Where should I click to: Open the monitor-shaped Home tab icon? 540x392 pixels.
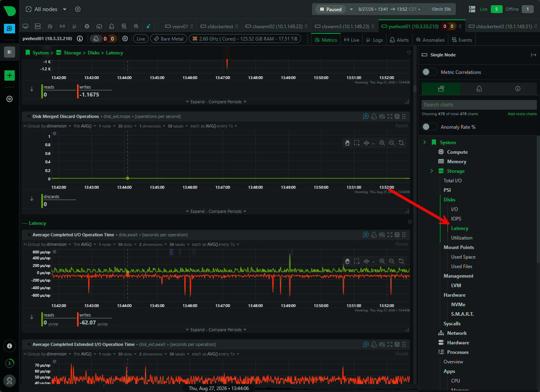[25, 26]
